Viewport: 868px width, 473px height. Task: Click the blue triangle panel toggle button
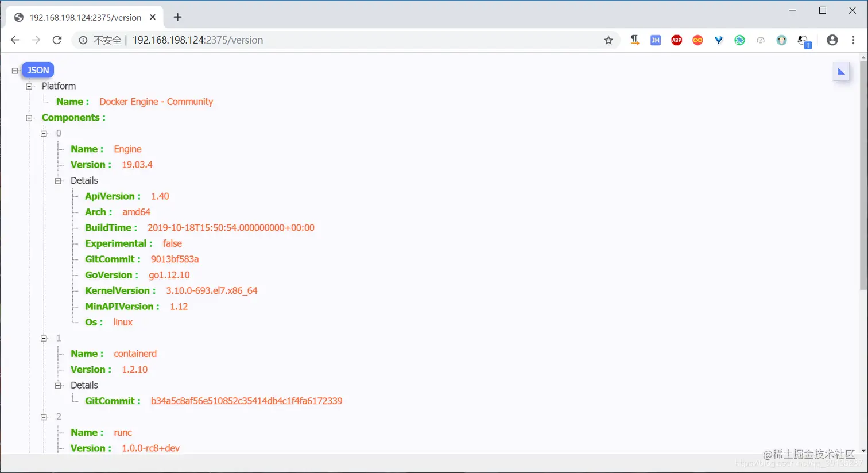tap(841, 72)
